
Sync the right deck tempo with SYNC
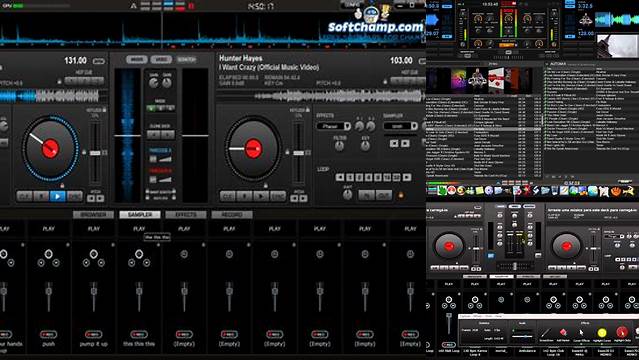[x=278, y=197]
